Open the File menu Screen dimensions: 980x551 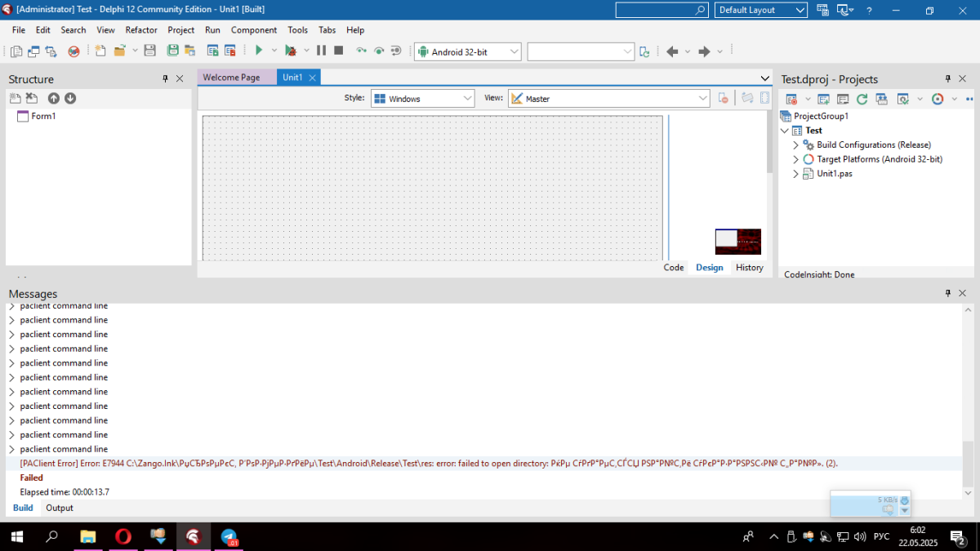tap(19, 29)
